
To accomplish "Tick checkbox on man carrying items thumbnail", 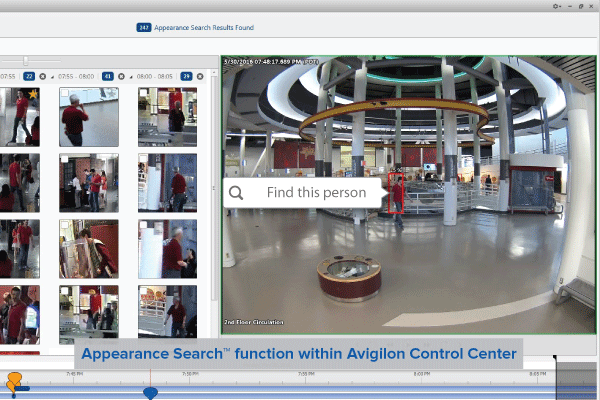I will 65,225.
